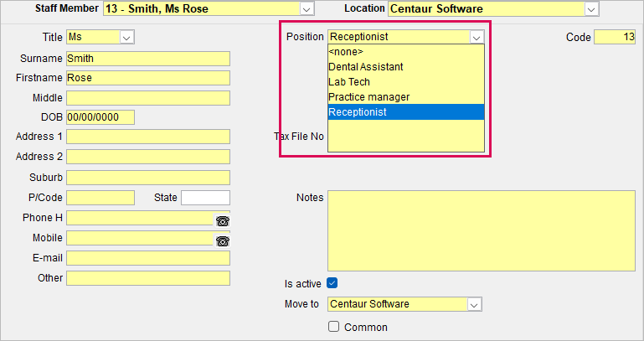Focus the Middle name field
644x341 pixels.
(148, 98)
